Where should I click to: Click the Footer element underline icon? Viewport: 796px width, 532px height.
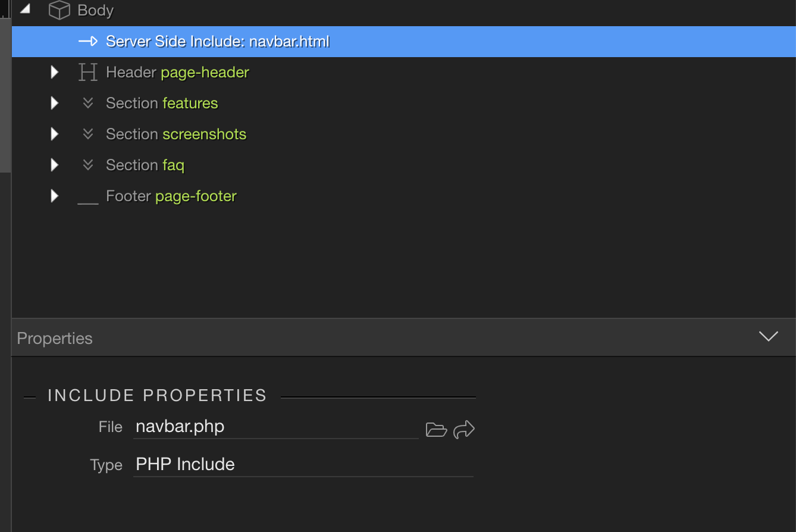pos(87,201)
